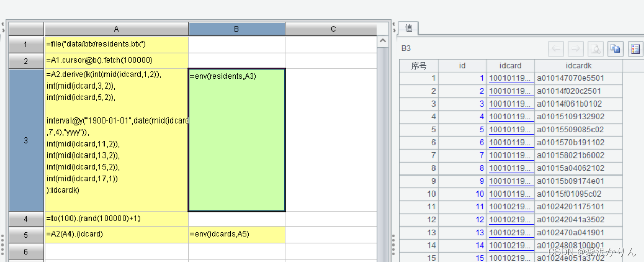Click the grid scrollbar up arrow
Image resolution: width=644 pixels, height=262 pixels.
click(382, 41)
